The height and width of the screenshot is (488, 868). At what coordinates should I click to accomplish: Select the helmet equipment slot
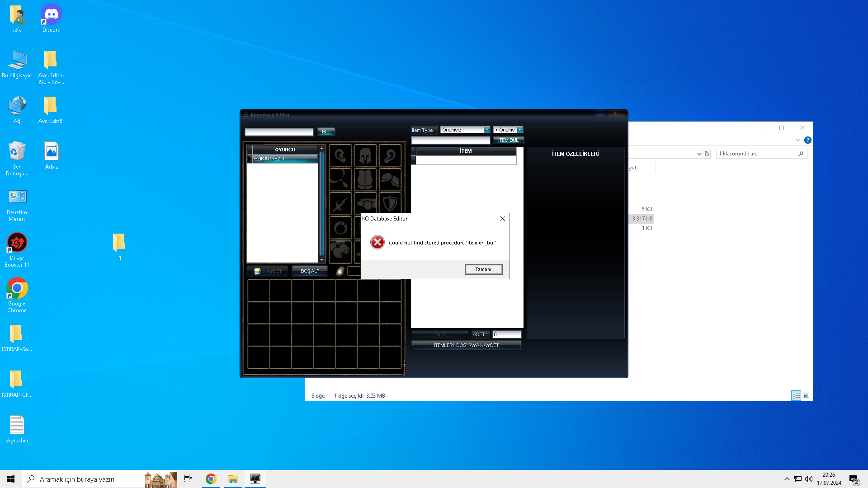tap(365, 156)
